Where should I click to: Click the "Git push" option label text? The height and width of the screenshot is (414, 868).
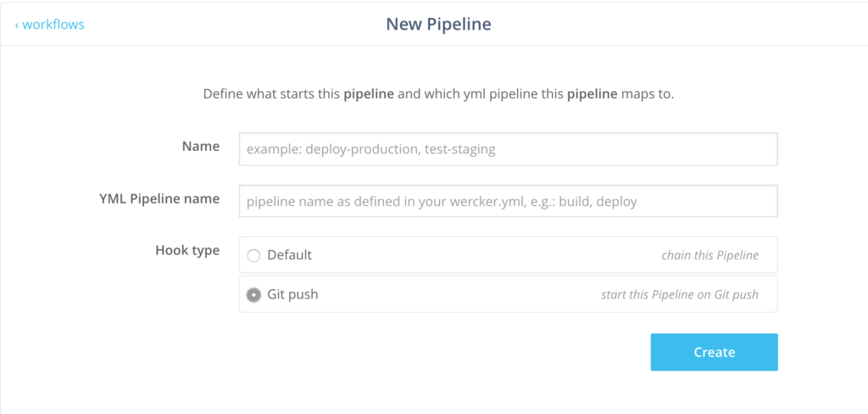(x=292, y=294)
